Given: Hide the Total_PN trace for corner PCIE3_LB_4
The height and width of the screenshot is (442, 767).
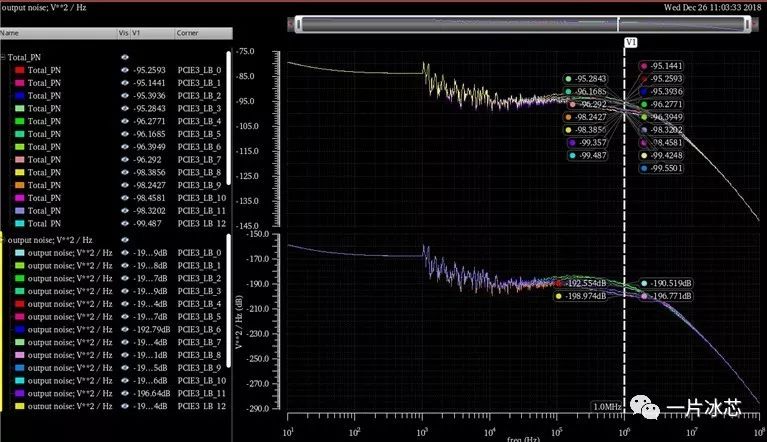Looking at the screenshot, I should point(125,121).
